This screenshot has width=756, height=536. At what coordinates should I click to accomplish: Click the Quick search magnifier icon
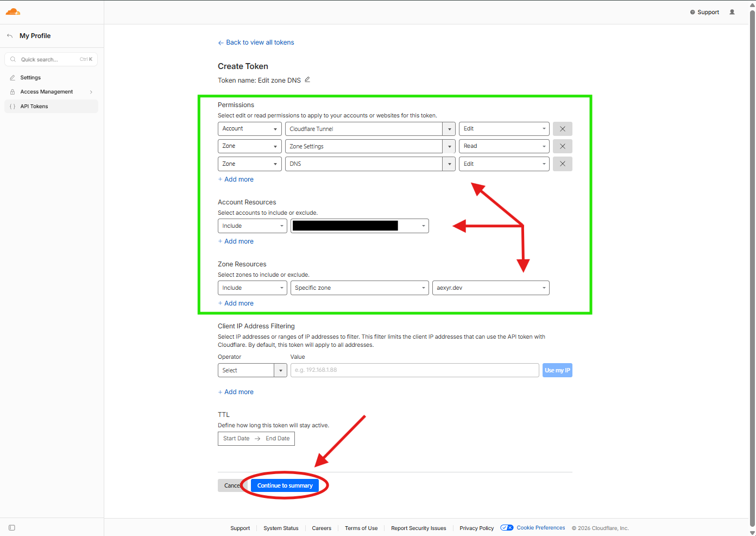pyautogui.click(x=13, y=59)
